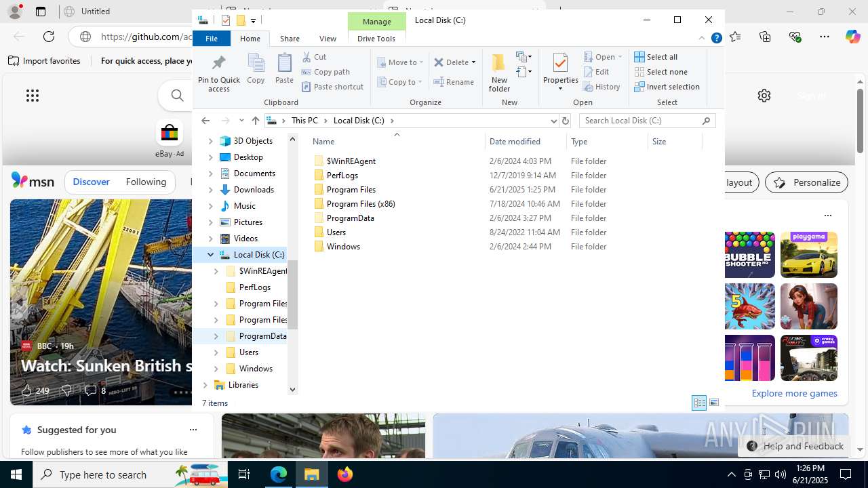Expand Users folder in tree
Screen dimensions: 868x488
click(216, 352)
